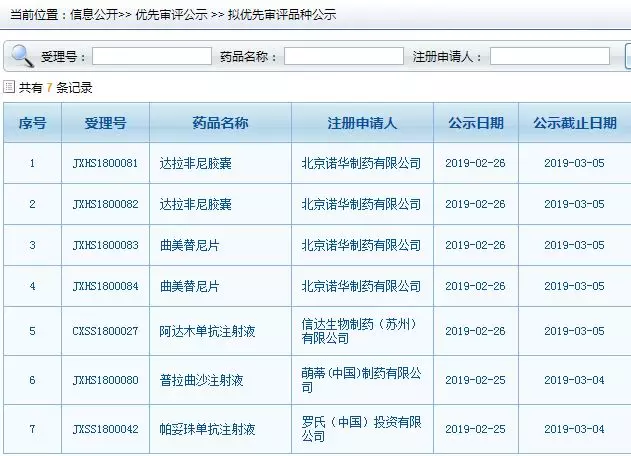This screenshot has width=631, height=456.
Task: Click deadline 2019-03-04 in row 6
Action: click(x=574, y=380)
